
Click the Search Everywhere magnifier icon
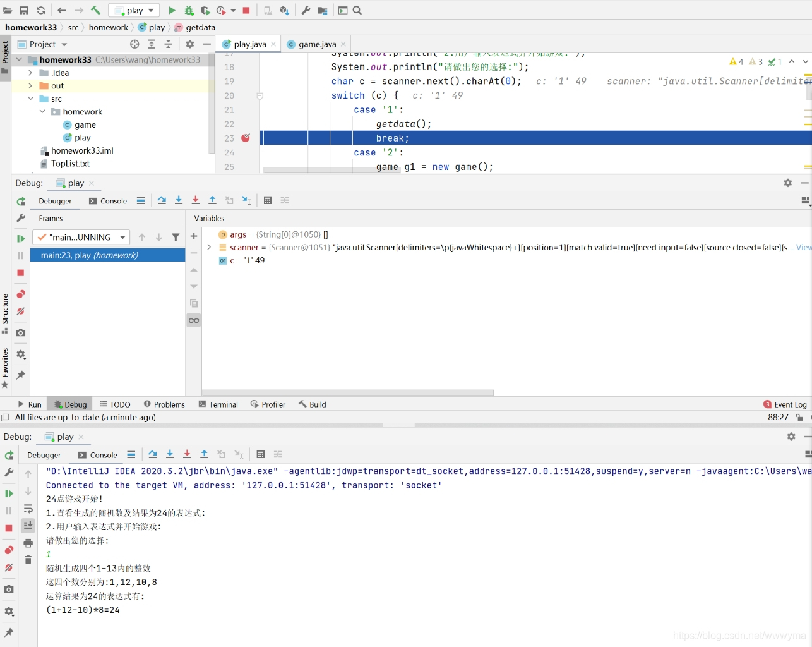pyautogui.click(x=357, y=10)
